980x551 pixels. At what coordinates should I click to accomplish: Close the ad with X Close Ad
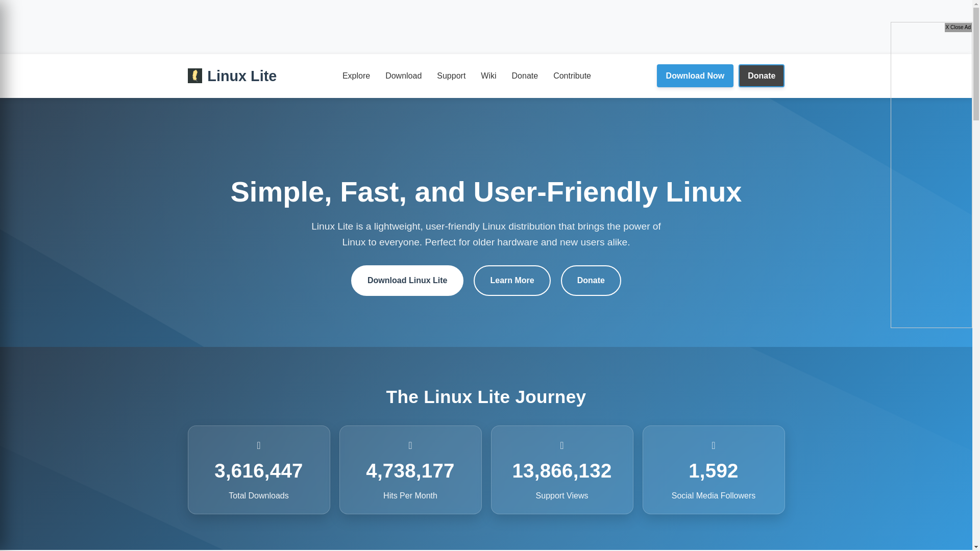click(958, 28)
